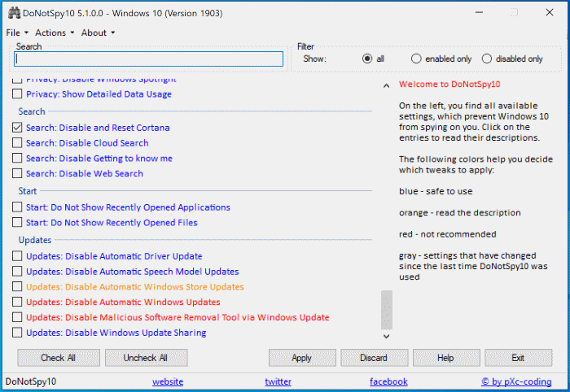Click the 'red - not recommended' text
Viewport: 570px width, 392px height.
(448, 234)
